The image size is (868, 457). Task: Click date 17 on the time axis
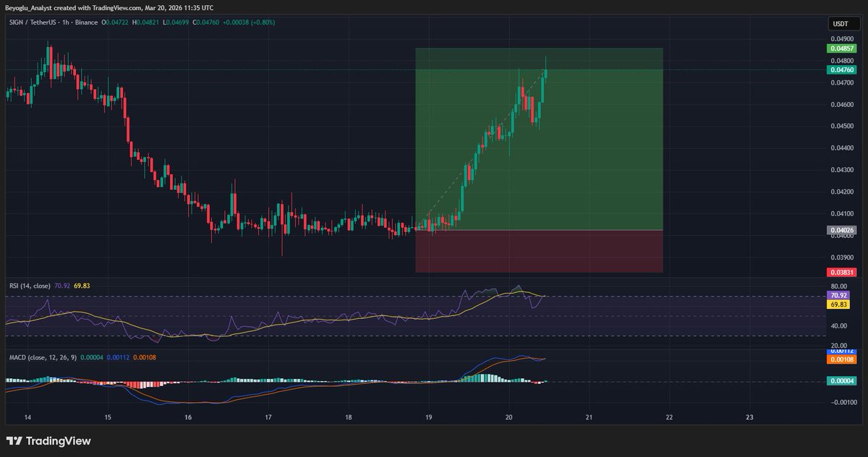click(268, 417)
